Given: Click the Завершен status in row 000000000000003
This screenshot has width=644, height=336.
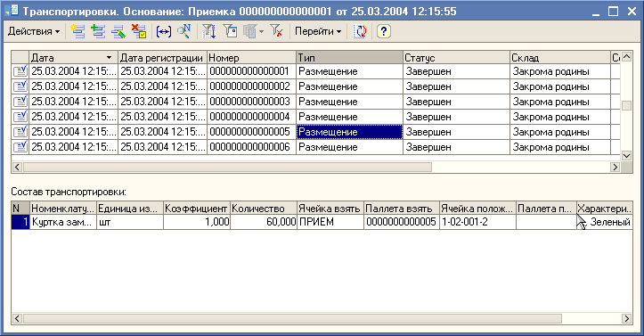Looking at the screenshot, I should (x=456, y=102).
